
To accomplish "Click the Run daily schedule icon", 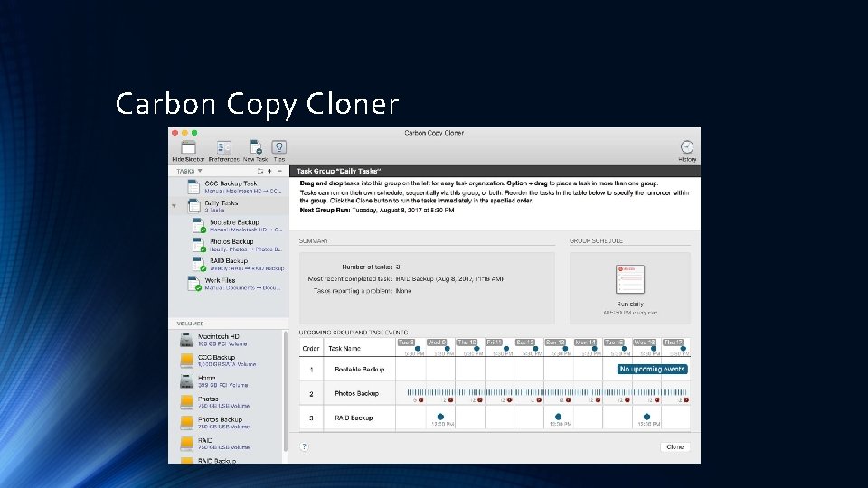I will pos(630,279).
